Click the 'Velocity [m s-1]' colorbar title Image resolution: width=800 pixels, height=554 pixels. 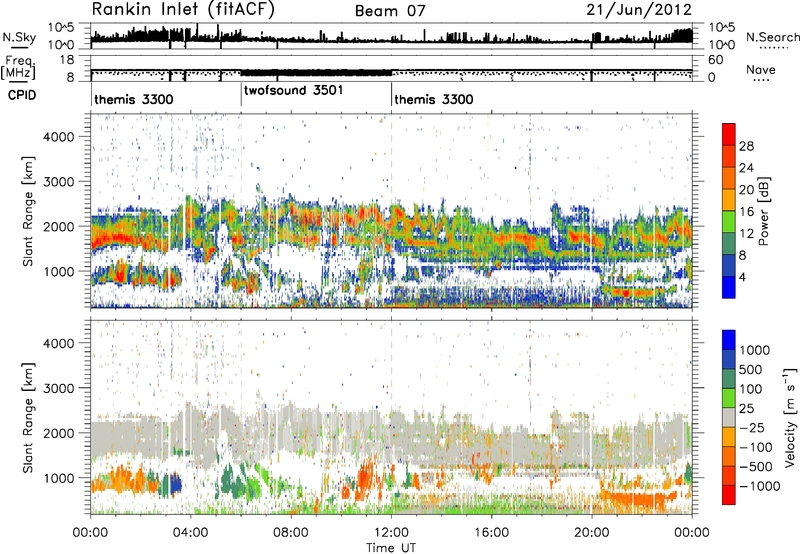[791, 417]
